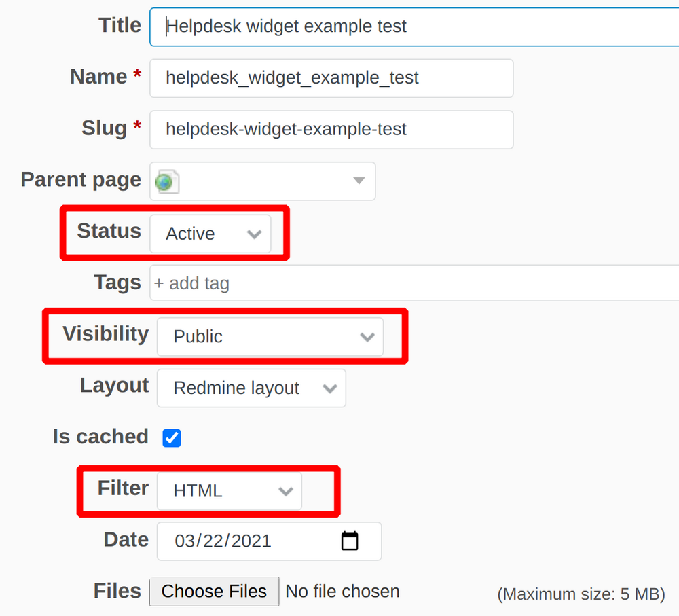The image size is (679, 616).
Task: Expand the Visibility dropdown set to Public
Action: tap(270, 337)
